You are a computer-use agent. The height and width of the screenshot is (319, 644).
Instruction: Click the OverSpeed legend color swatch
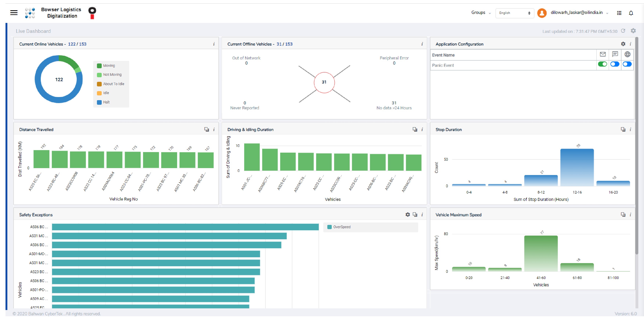tap(330, 227)
